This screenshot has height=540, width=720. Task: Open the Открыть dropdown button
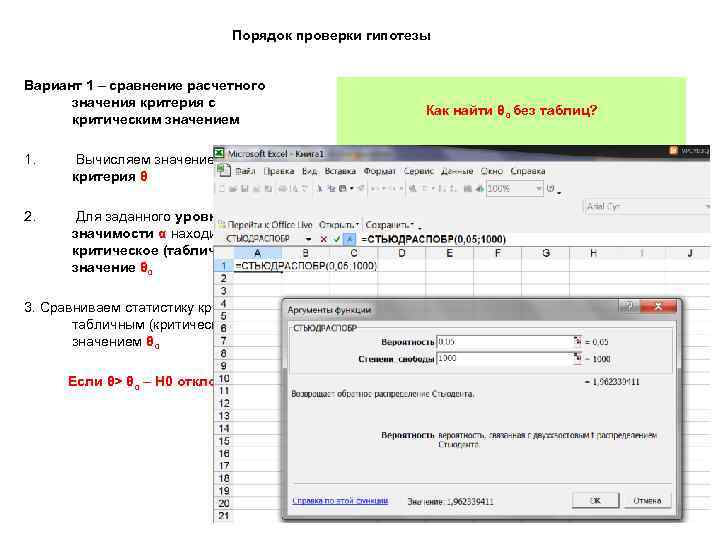click(x=339, y=225)
